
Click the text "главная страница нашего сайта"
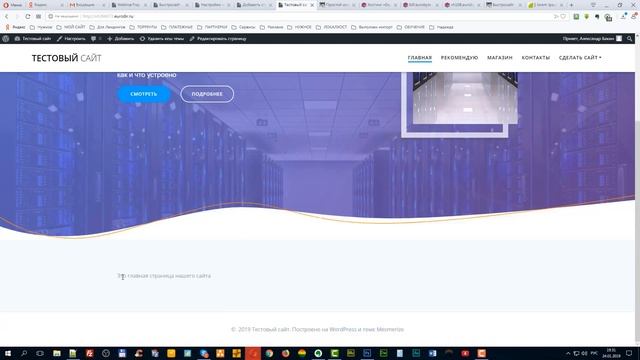(x=169, y=276)
